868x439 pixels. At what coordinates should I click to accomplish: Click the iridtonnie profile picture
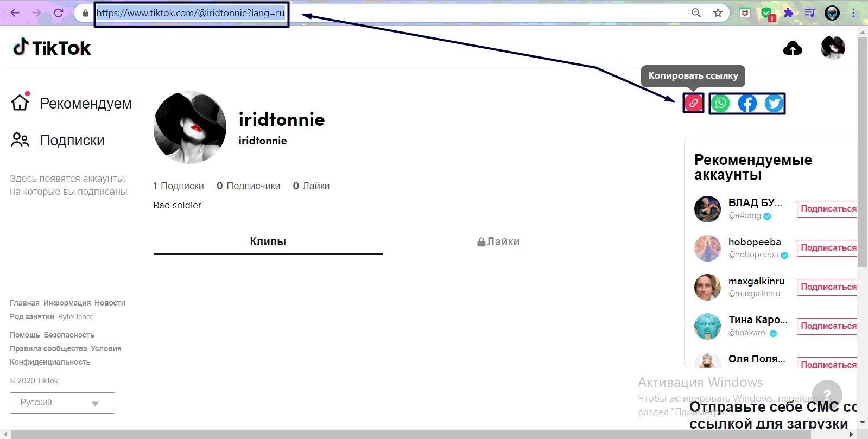tap(190, 128)
